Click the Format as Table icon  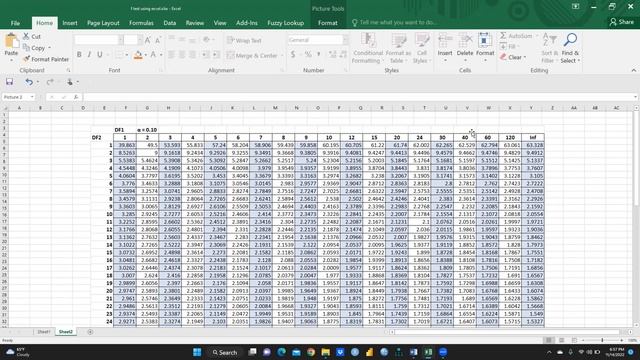pyautogui.click(x=398, y=41)
